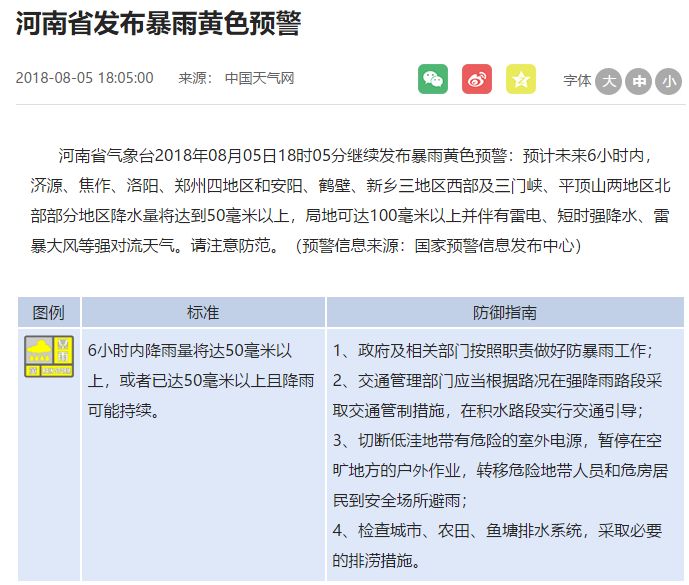
Task: Click guideline 3 切断低洼地带有危险的室外电源
Action: 470,440
